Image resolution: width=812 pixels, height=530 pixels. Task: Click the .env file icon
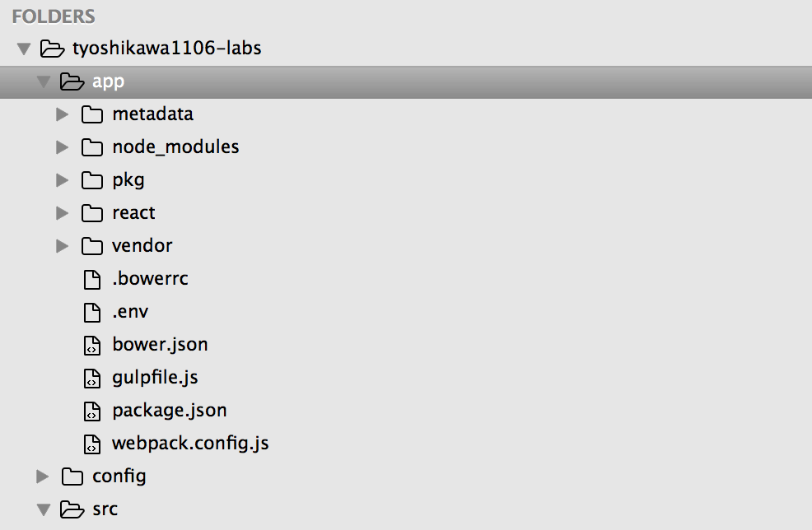(92, 312)
